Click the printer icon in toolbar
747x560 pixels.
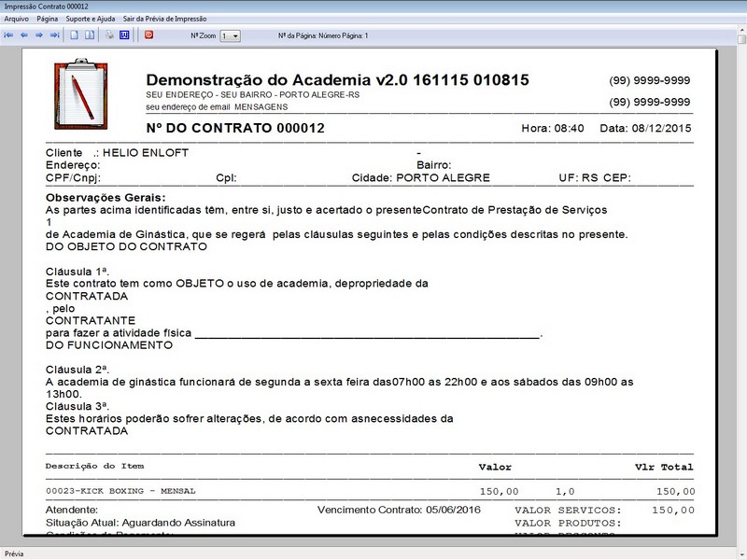(x=109, y=35)
